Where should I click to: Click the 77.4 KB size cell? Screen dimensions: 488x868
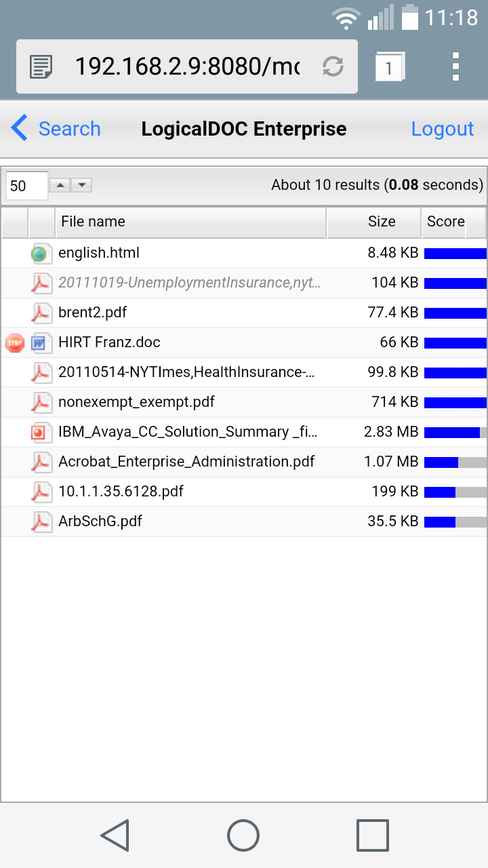[393, 313]
